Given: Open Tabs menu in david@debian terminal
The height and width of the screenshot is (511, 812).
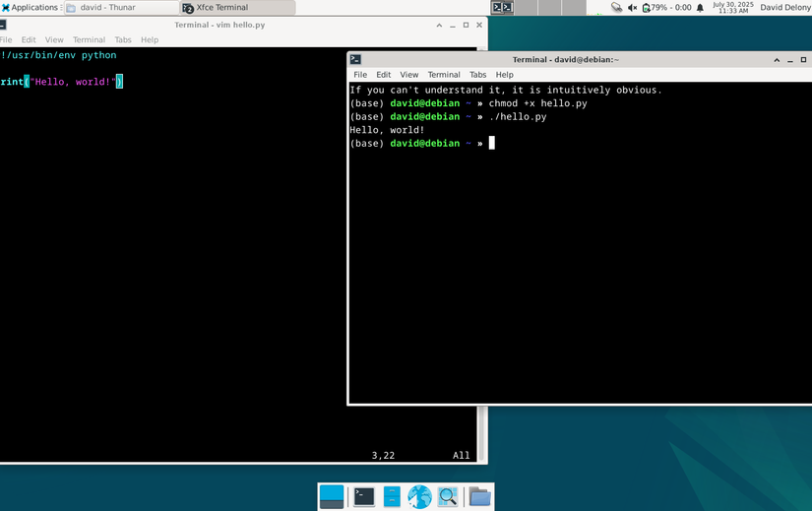Looking at the screenshot, I should (x=477, y=75).
